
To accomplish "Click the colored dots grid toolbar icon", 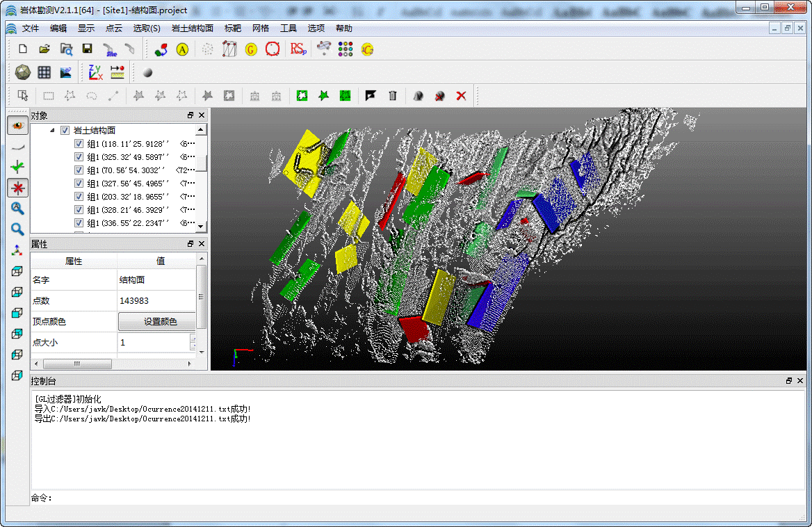I will point(346,49).
